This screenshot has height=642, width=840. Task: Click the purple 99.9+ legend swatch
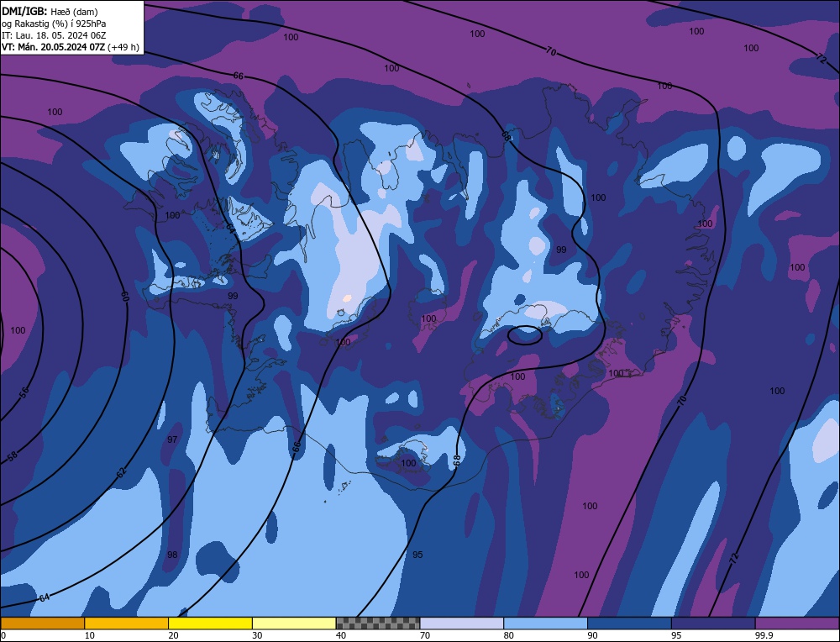point(797,623)
